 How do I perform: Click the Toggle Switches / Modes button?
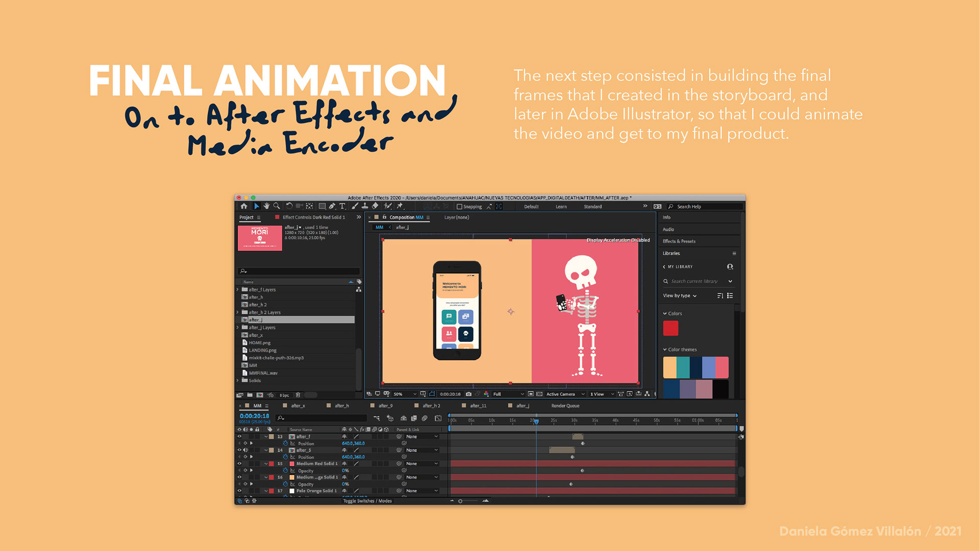tap(367, 501)
